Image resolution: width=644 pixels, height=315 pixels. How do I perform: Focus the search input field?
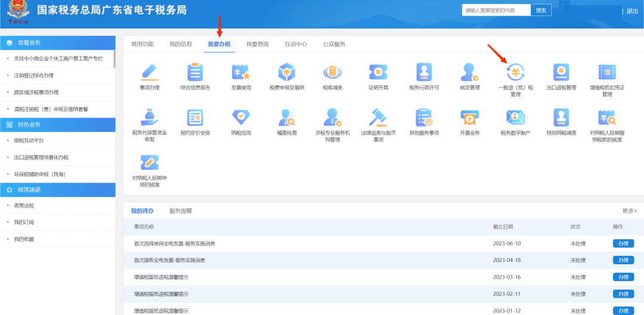(496, 10)
